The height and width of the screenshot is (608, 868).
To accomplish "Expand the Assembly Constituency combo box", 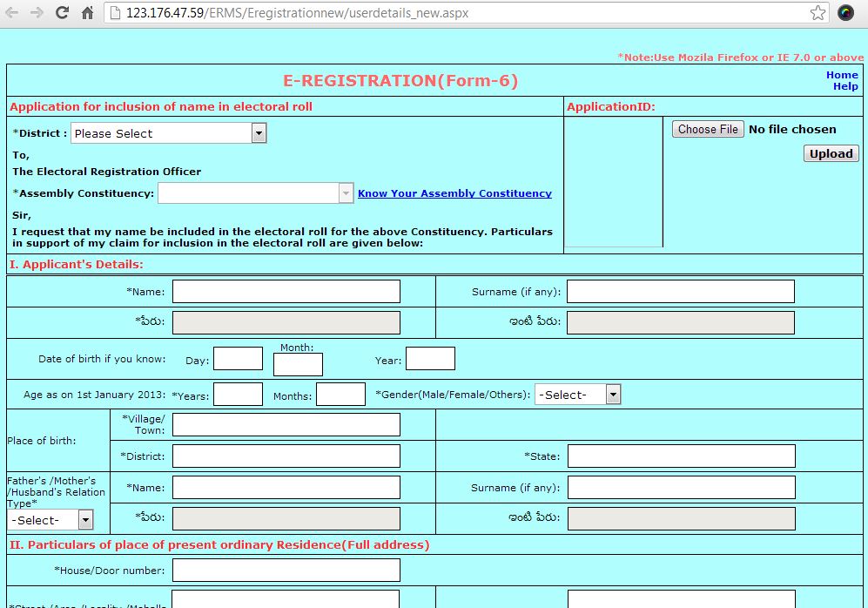I will click(346, 193).
